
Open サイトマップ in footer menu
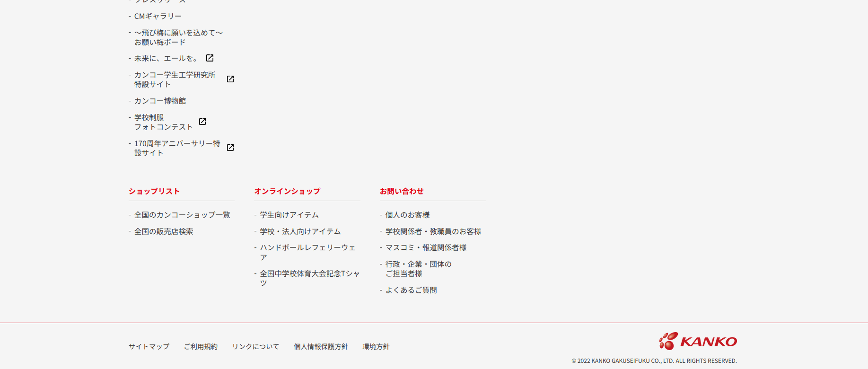tap(149, 347)
